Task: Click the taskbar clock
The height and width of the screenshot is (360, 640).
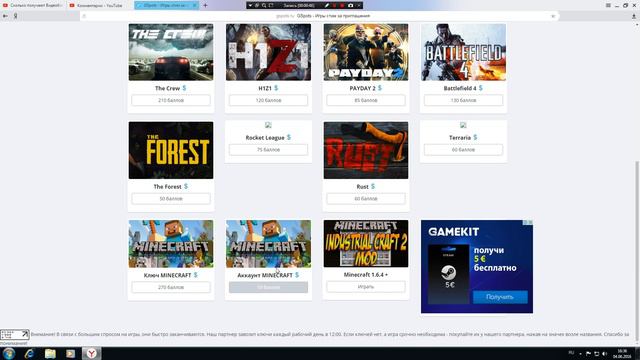Action: point(622,353)
